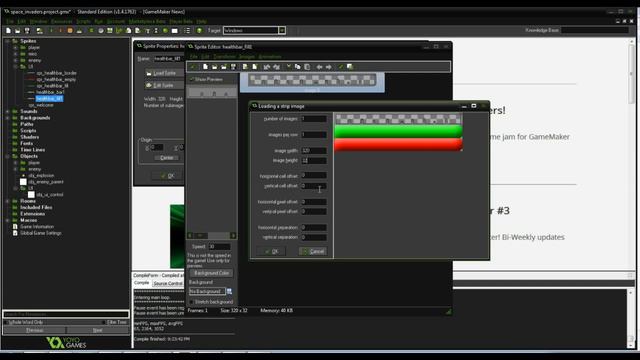This screenshot has height=360, width=640.
Task: Click the New project icon in main toolbar
Action: [8, 31]
